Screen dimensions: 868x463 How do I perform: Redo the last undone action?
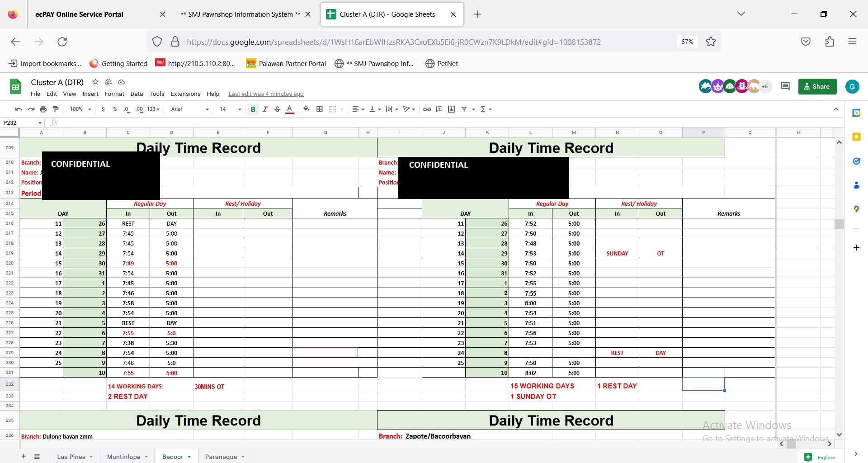click(31, 109)
